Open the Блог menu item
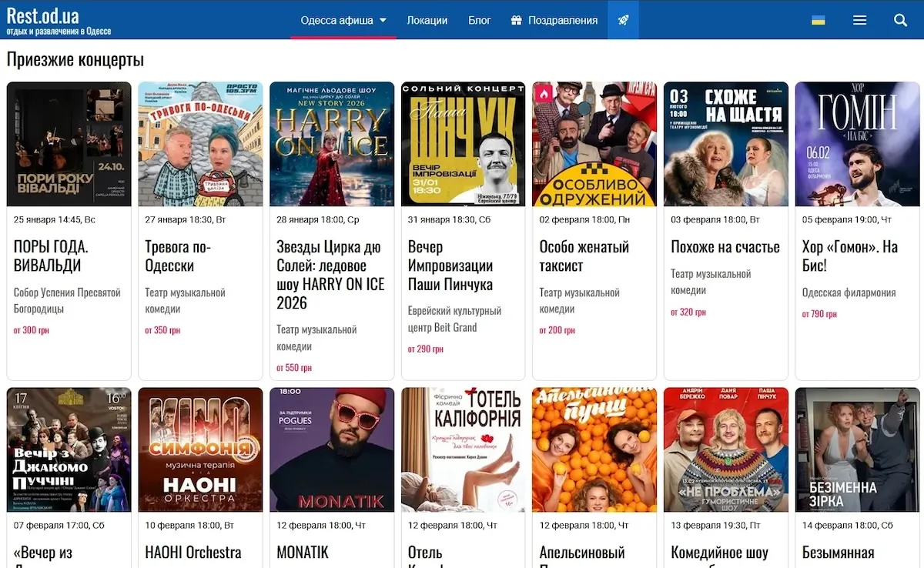This screenshot has height=568, width=924. coord(480,20)
